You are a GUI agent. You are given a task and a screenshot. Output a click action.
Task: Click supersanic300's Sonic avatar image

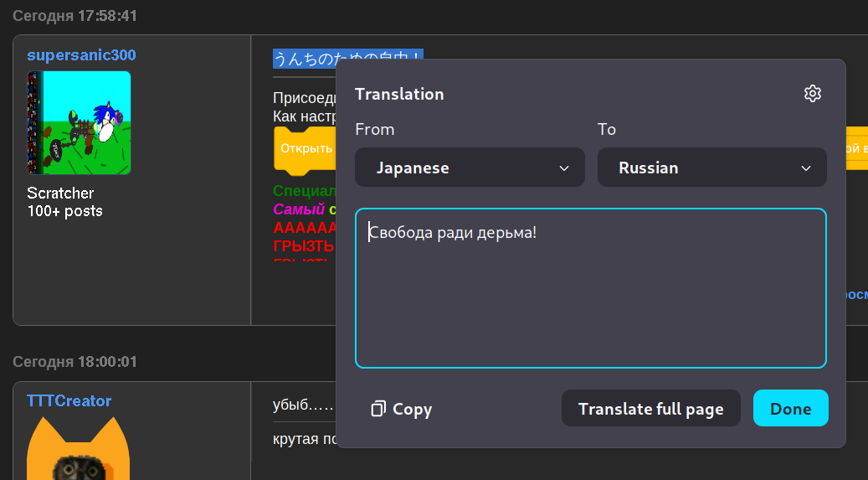point(79,122)
